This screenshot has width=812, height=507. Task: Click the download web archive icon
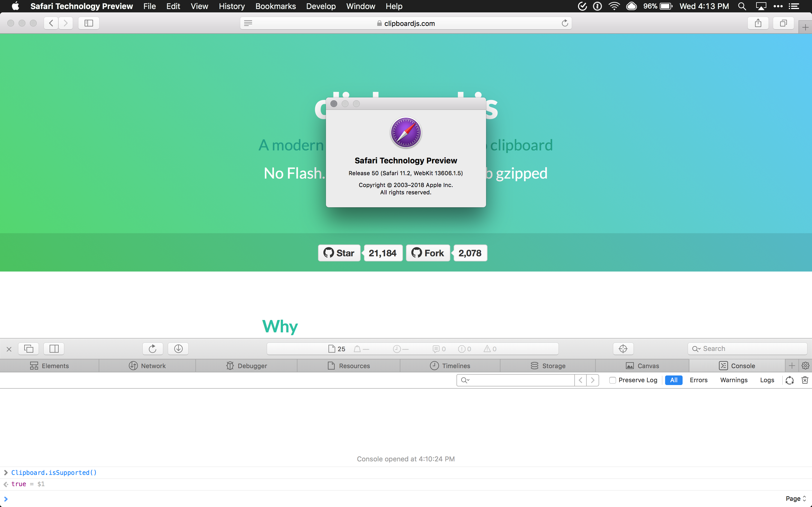tap(178, 349)
